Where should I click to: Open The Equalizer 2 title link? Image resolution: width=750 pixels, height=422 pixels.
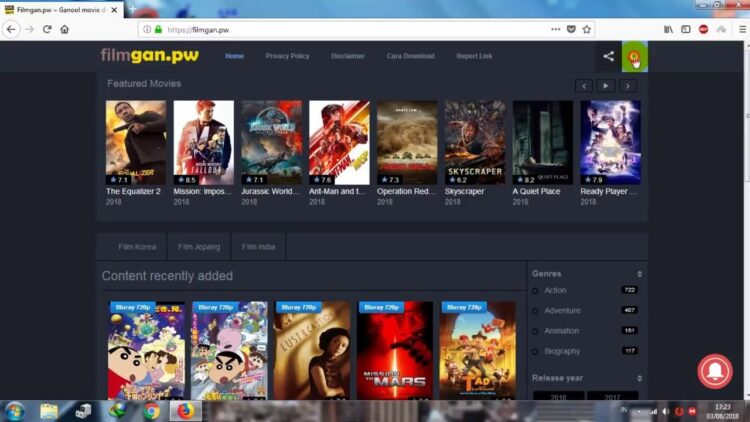tap(133, 191)
